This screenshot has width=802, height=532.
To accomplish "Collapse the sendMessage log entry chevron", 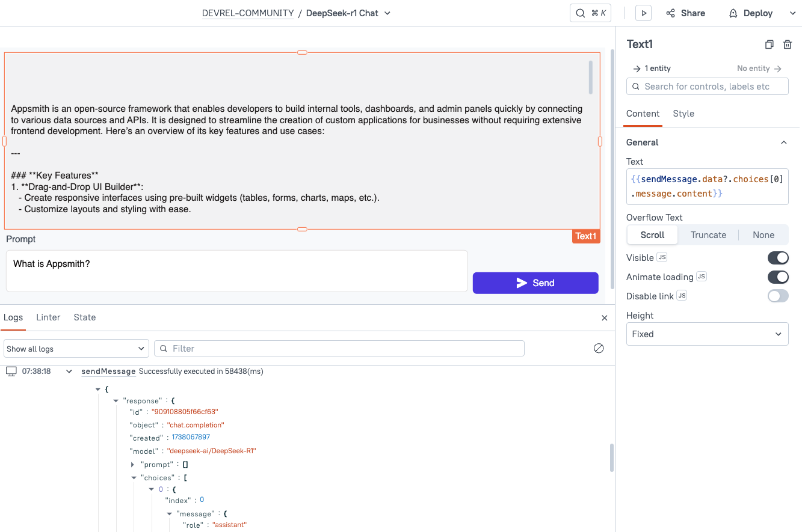I will (69, 371).
